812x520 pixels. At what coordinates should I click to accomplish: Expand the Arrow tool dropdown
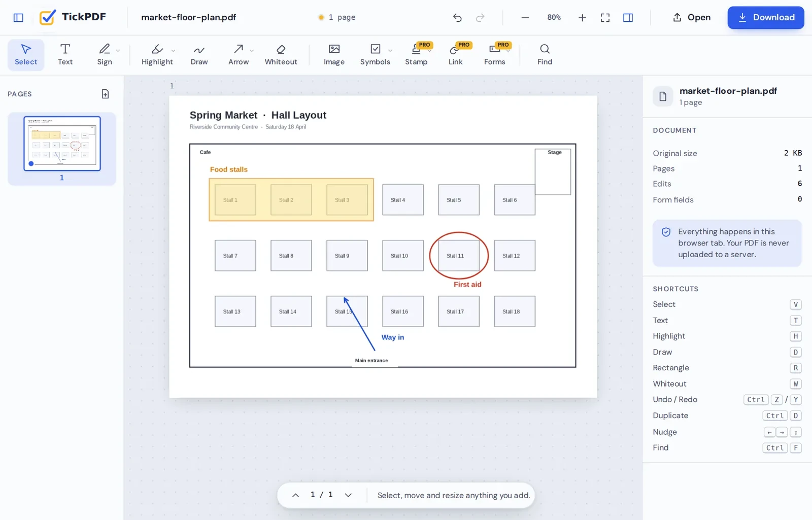click(x=252, y=50)
